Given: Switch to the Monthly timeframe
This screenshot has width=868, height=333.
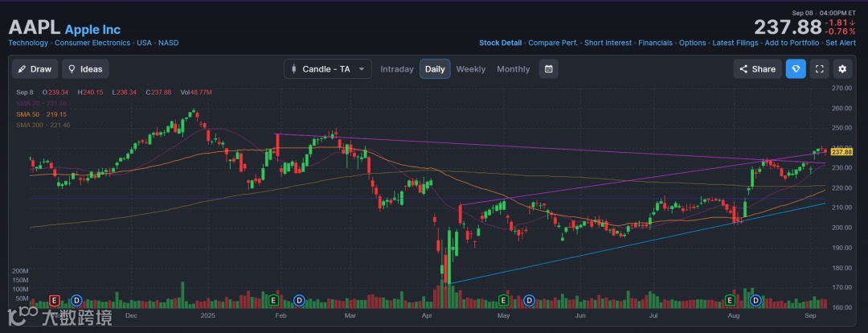Looking at the screenshot, I should pyautogui.click(x=513, y=69).
